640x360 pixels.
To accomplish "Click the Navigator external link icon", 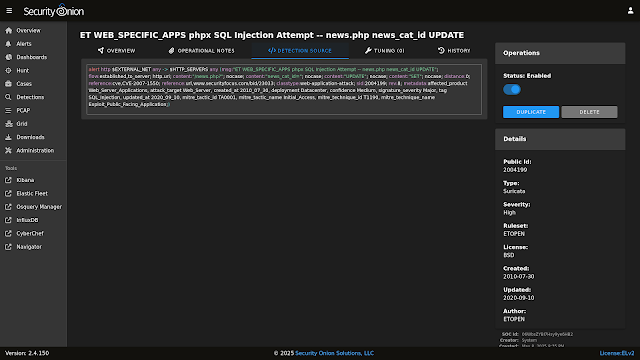I will [8, 247].
